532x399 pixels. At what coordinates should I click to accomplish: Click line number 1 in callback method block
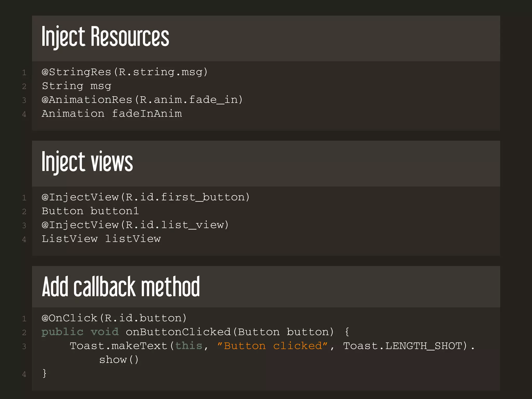(x=24, y=319)
